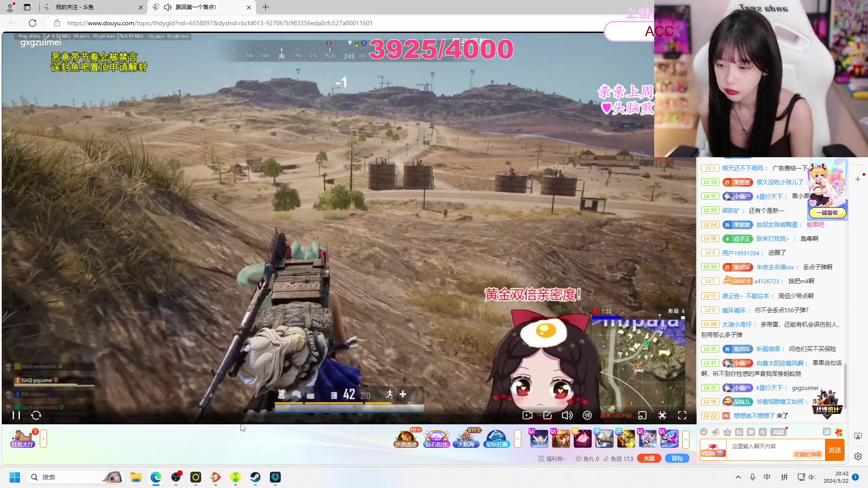
Task: Toggle the 令 command danmaku option
Action: click(763, 432)
